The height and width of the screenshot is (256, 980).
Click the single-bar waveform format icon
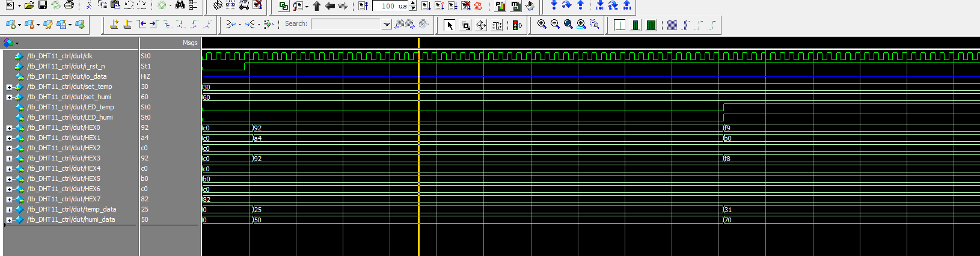coord(619,25)
